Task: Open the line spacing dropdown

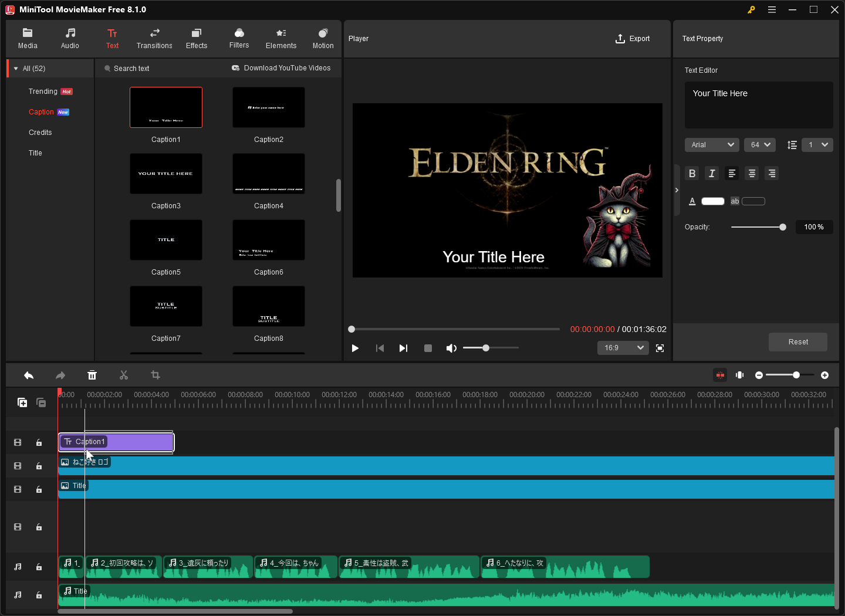Action: pyautogui.click(x=817, y=145)
